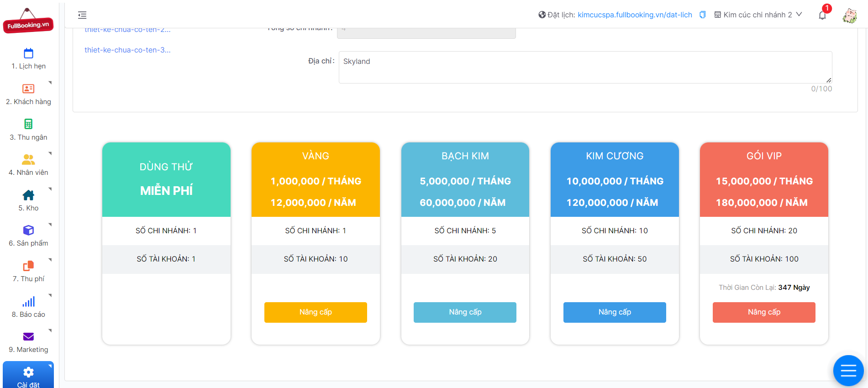The height and width of the screenshot is (388, 868).
Task: Open the Báo cáo chart icon
Action: (x=28, y=302)
